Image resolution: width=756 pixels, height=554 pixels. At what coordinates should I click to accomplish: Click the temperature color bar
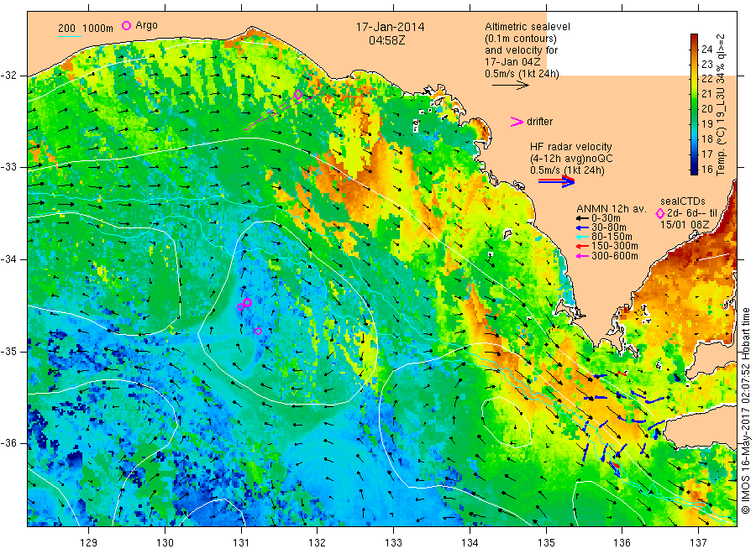[x=695, y=104]
